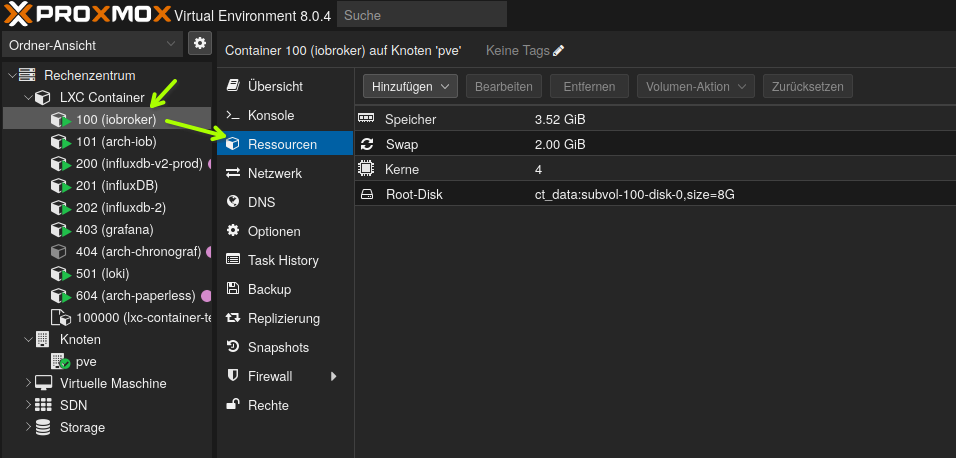Collapse the Rechenzentrum tree node
956x458 pixels.
(x=12, y=75)
